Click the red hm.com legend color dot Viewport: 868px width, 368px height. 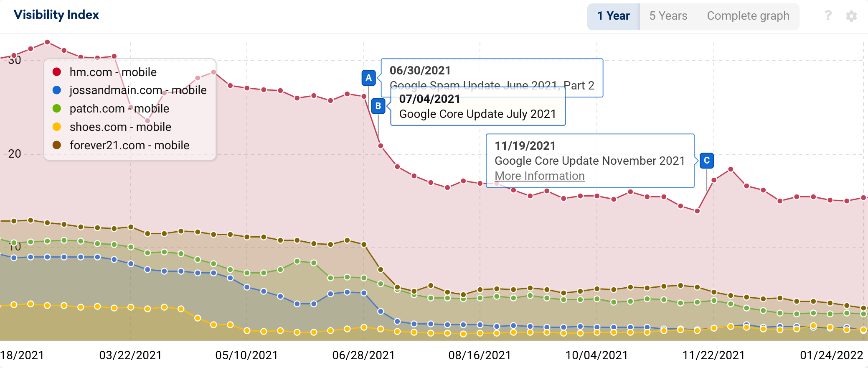[57, 72]
